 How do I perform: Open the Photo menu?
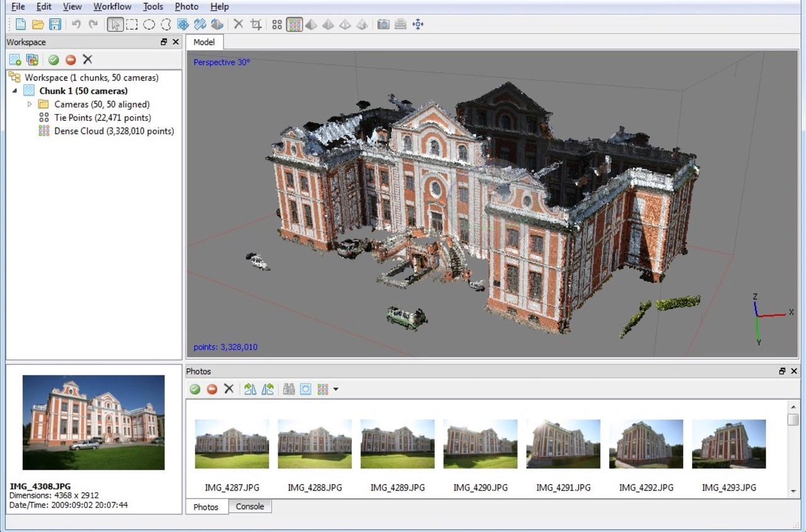pyautogui.click(x=186, y=6)
